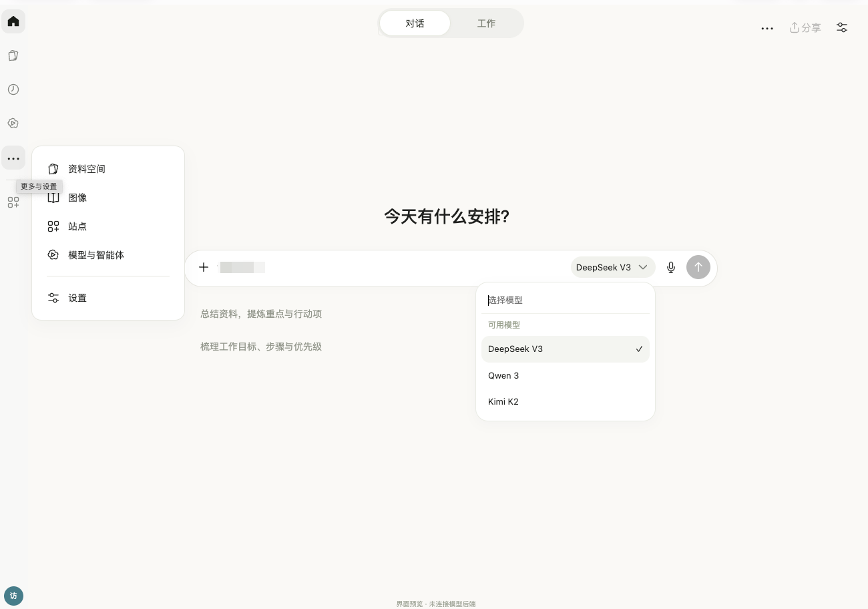Click the 访 user avatar
The height and width of the screenshot is (609, 868).
(13, 596)
